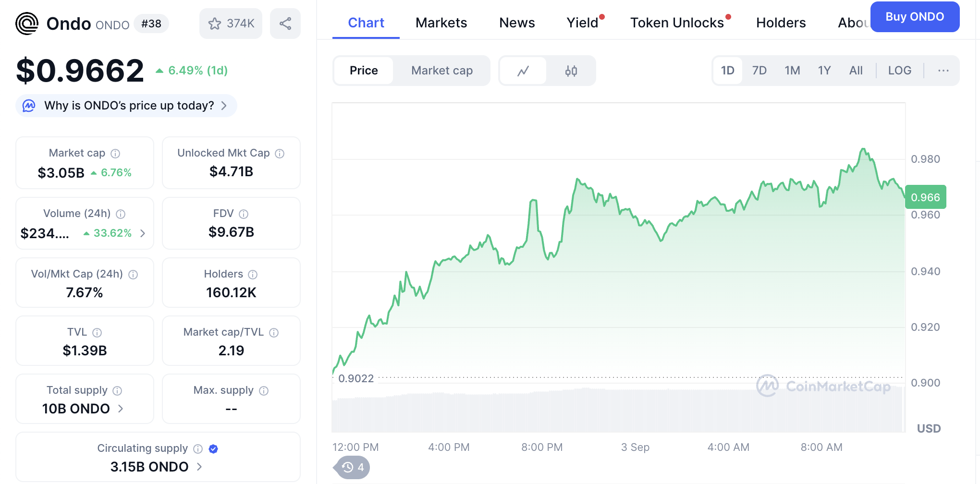Screen dimensions: 980x484
Task: Open chart history events badge
Action: (353, 467)
